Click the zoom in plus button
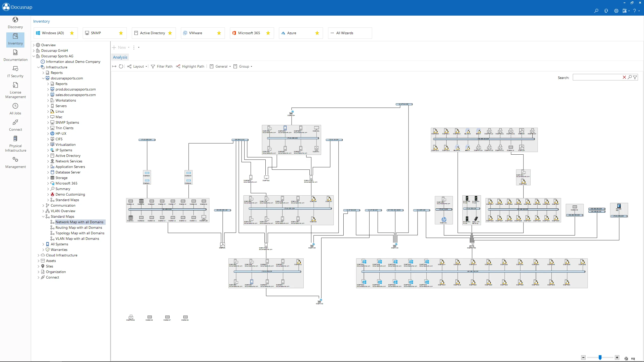The image size is (644, 362). click(x=617, y=357)
